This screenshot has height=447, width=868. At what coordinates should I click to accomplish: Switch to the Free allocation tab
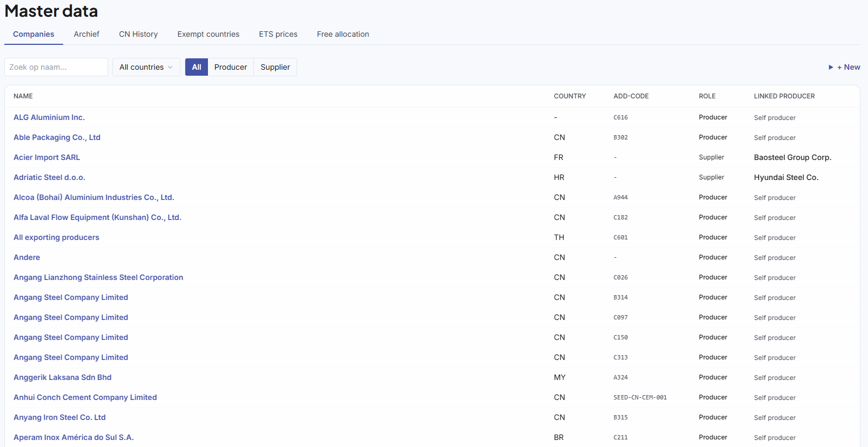pos(343,34)
